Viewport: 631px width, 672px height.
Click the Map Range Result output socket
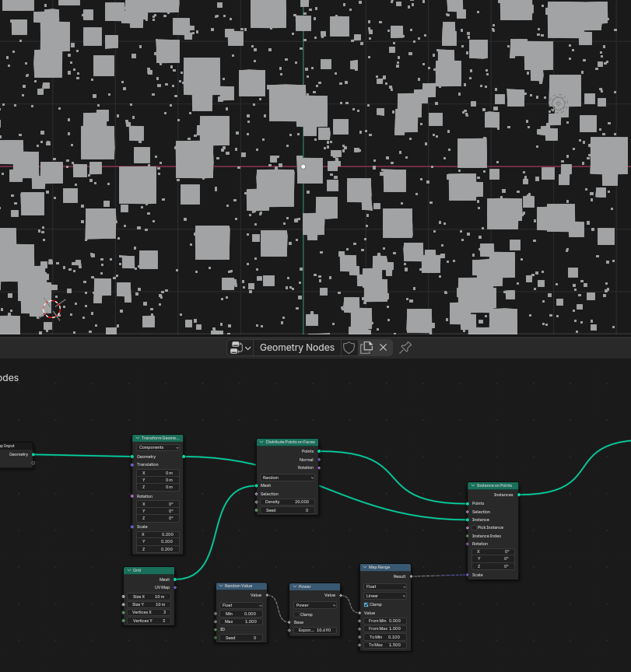tap(411, 576)
